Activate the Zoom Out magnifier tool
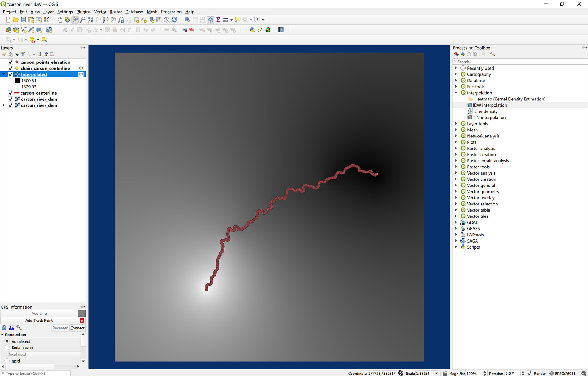The image size is (588, 376). pos(83,20)
